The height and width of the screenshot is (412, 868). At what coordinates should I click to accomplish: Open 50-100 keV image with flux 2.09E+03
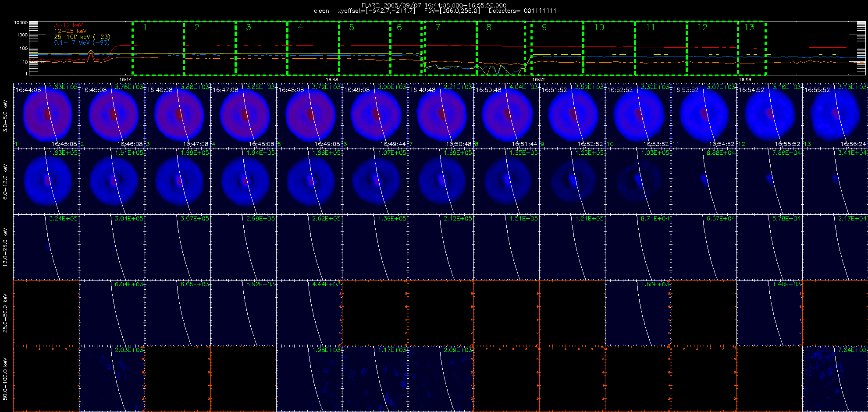441,378
